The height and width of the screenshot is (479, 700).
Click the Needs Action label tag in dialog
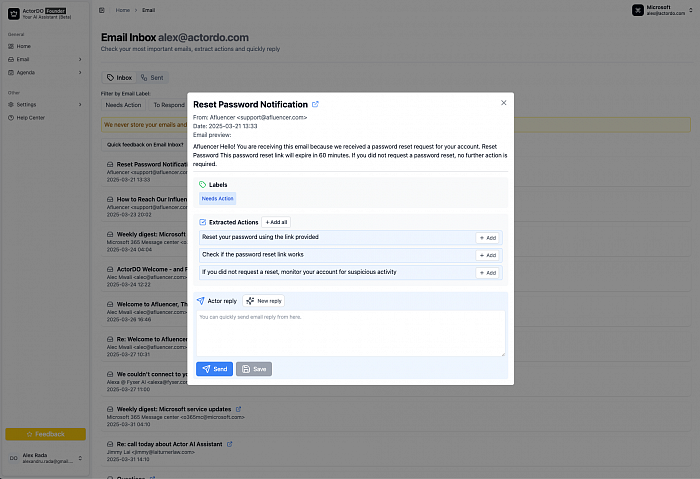coord(217,199)
